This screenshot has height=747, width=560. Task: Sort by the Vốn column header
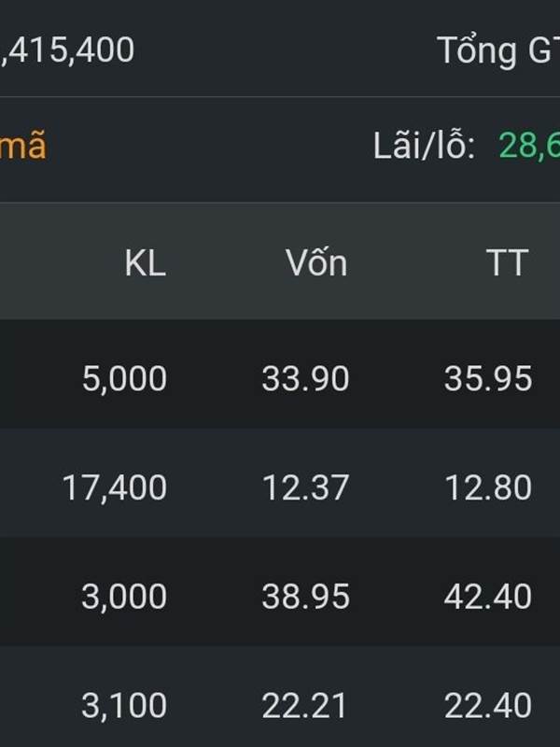tap(316, 261)
